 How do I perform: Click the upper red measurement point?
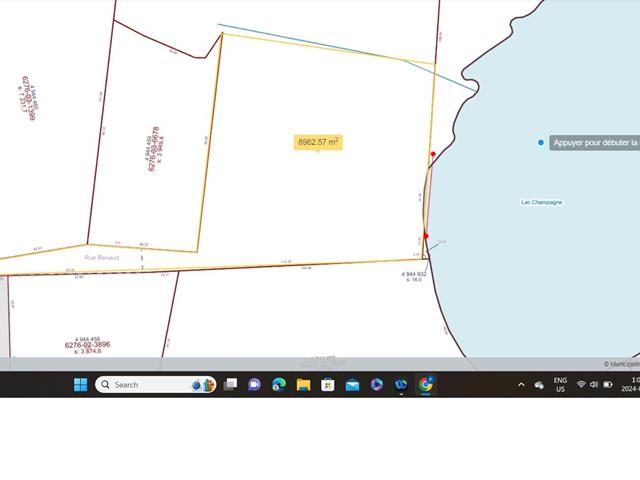[433, 154]
